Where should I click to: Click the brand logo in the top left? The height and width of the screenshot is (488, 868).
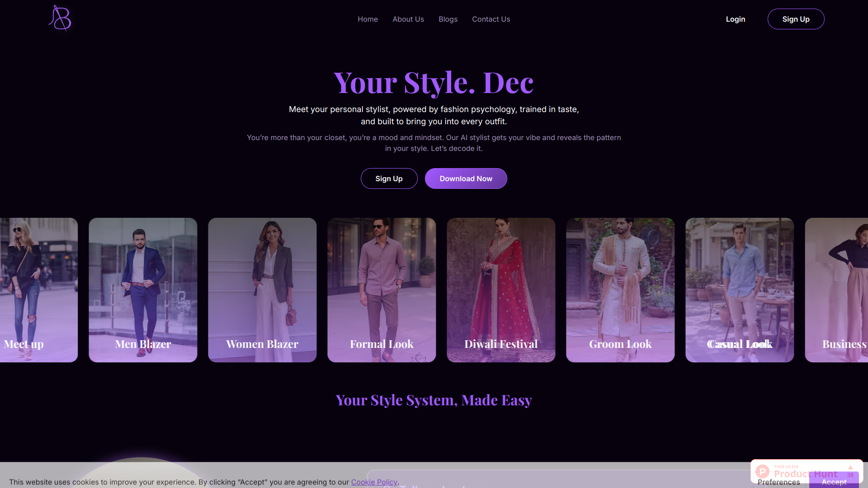[x=60, y=19]
